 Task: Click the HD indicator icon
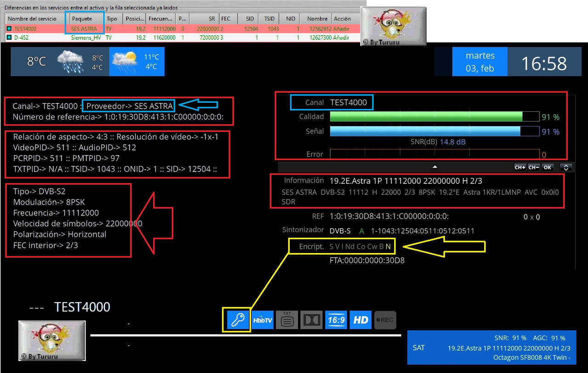(x=361, y=320)
